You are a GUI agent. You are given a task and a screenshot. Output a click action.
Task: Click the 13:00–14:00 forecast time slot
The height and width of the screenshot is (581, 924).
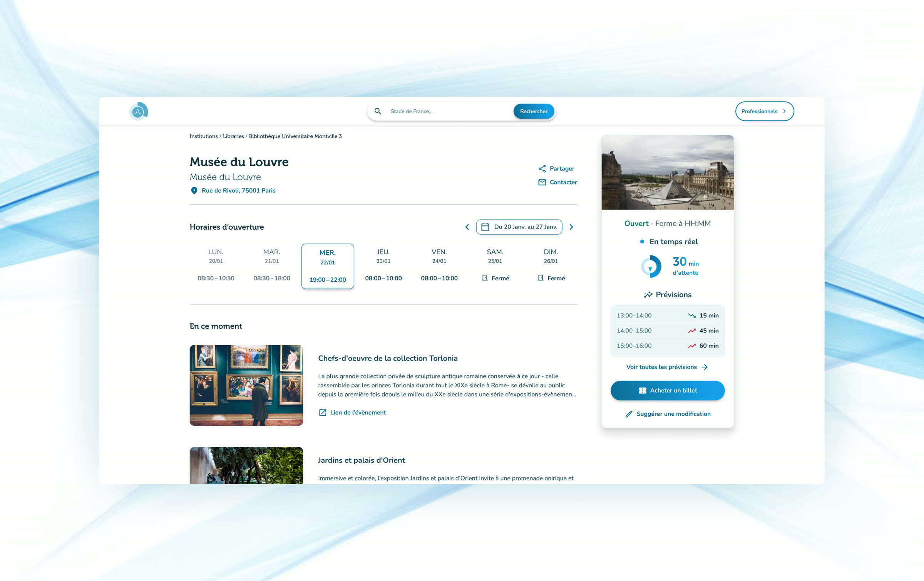(x=634, y=316)
